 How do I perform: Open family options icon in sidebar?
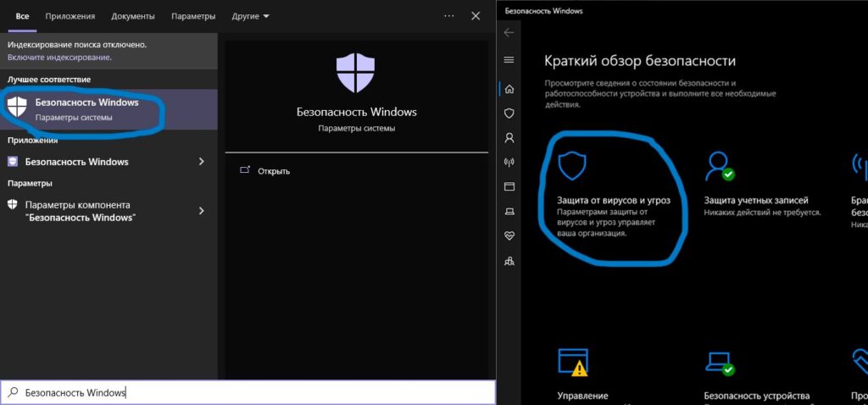click(x=509, y=261)
